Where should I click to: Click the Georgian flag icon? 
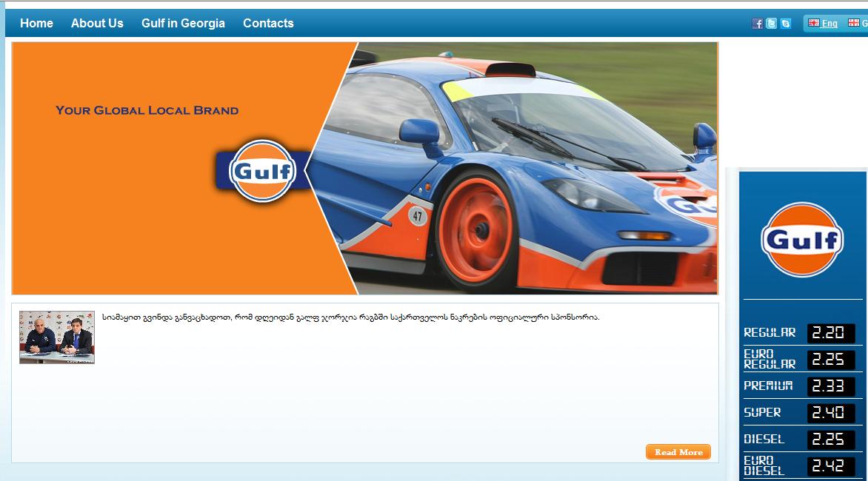(x=854, y=23)
